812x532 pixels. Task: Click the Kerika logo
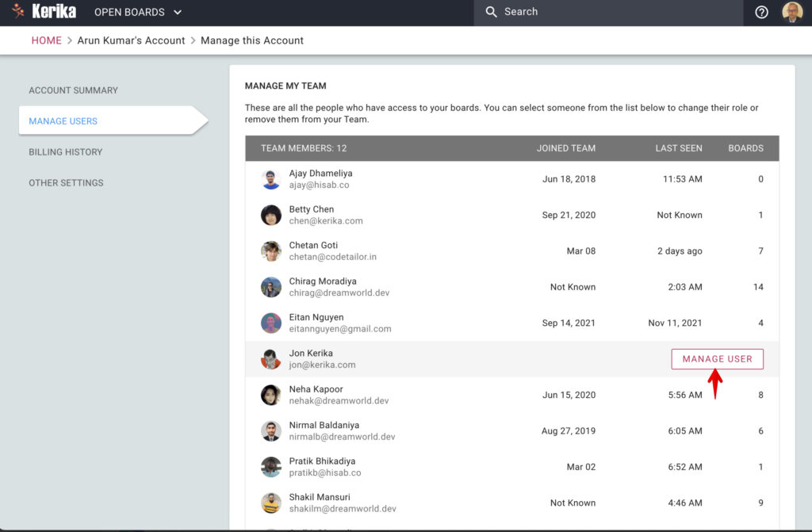pyautogui.click(x=44, y=11)
